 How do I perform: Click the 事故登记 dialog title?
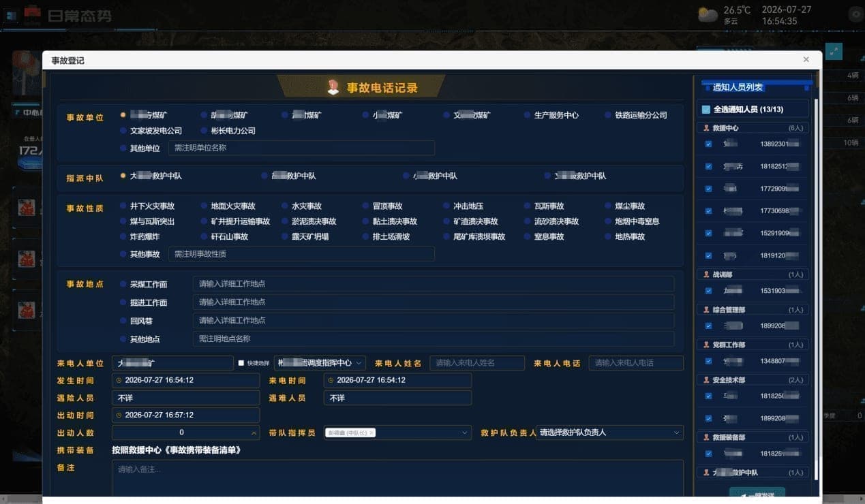(x=67, y=61)
